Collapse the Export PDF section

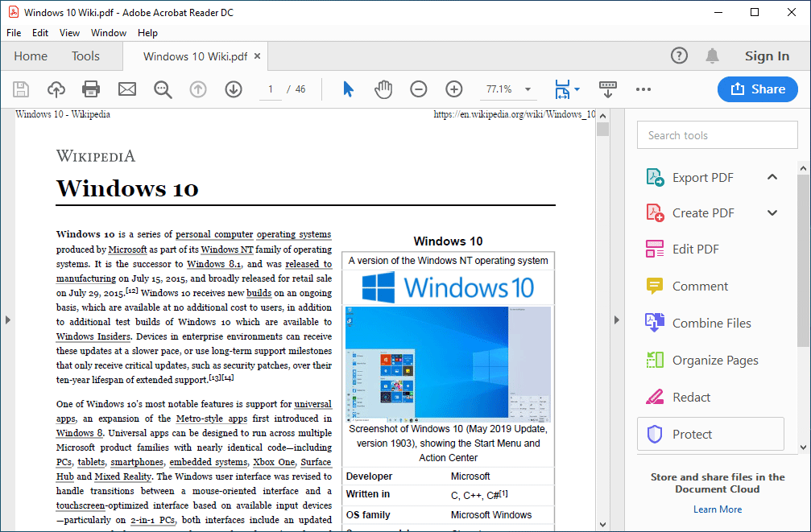(771, 177)
